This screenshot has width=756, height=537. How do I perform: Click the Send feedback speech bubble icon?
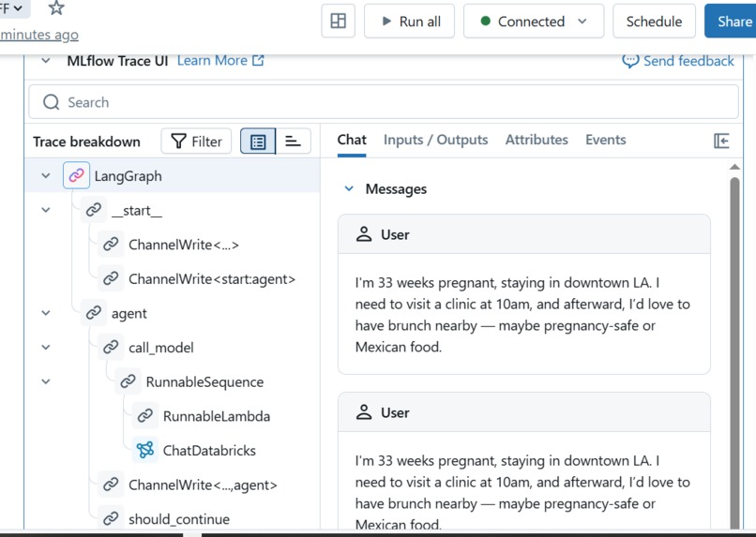[x=630, y=61]
